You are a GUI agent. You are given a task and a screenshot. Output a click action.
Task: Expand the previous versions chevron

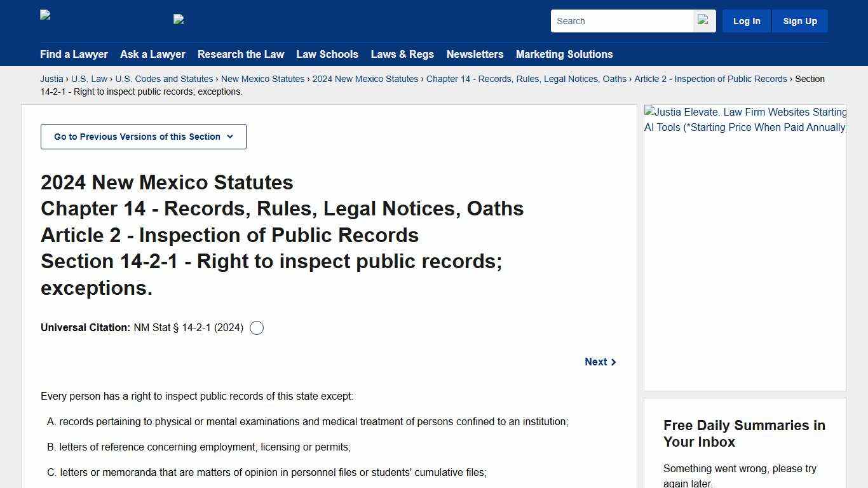click(x=230, y=136)
